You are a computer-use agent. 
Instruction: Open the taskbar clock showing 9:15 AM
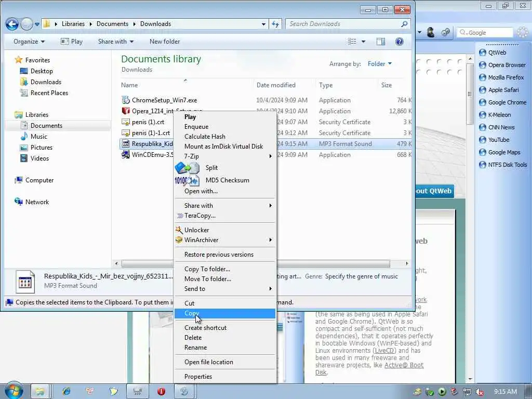point(505,392)
